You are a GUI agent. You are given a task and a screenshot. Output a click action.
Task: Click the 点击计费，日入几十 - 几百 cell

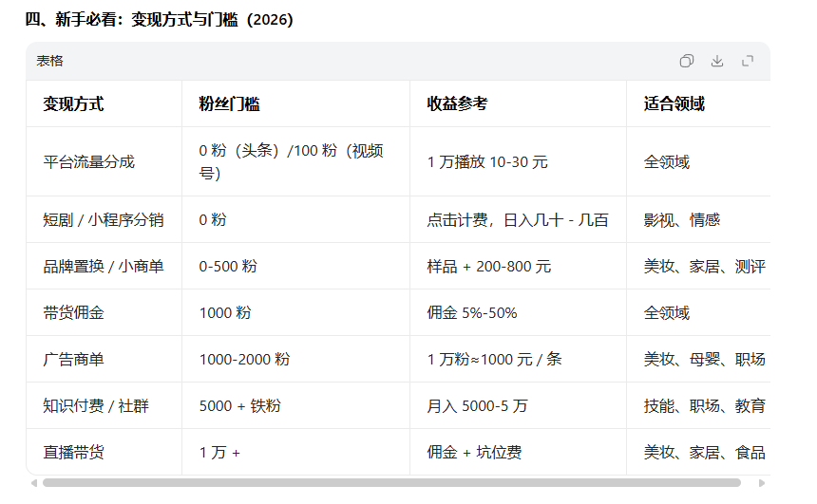point(518,219)
